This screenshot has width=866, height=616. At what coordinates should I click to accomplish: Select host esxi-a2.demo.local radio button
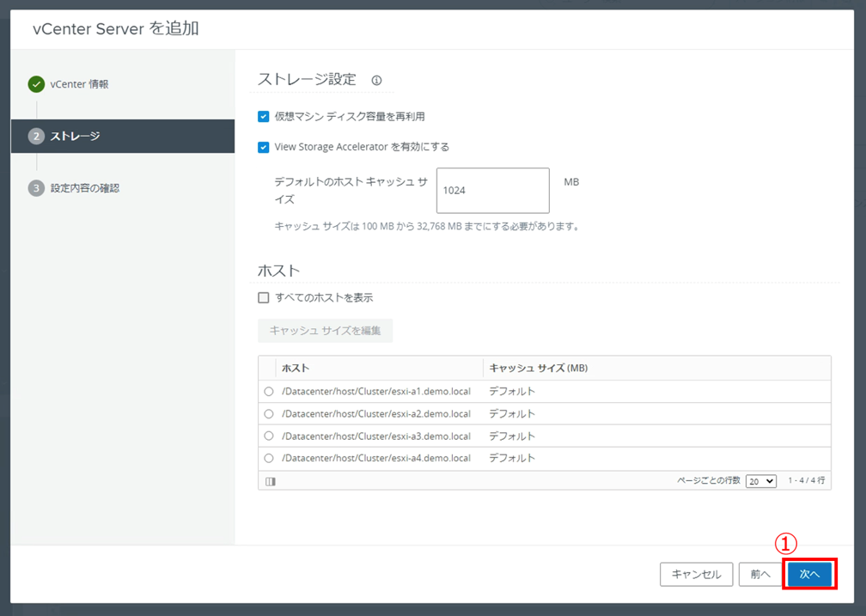click(269, 413)
